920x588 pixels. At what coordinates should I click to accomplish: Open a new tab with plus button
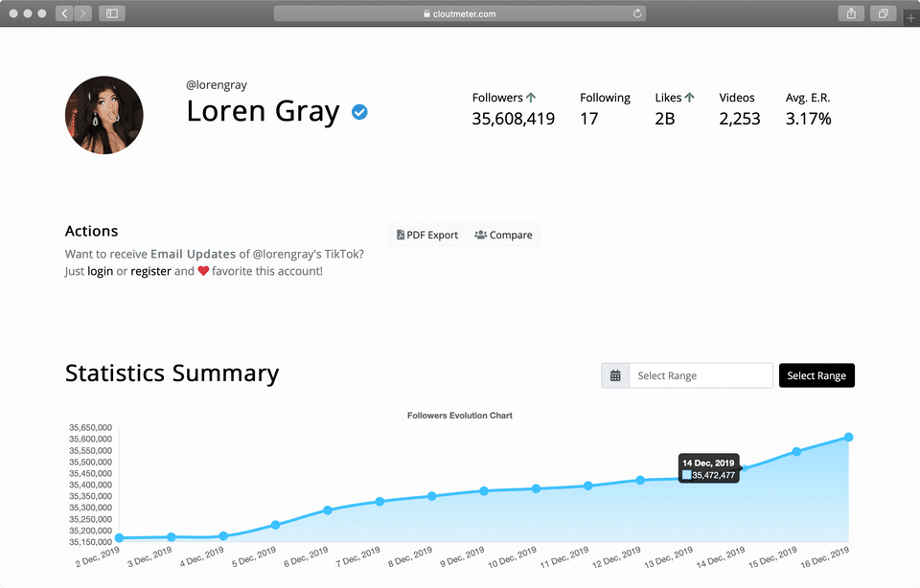click(911, 17)
